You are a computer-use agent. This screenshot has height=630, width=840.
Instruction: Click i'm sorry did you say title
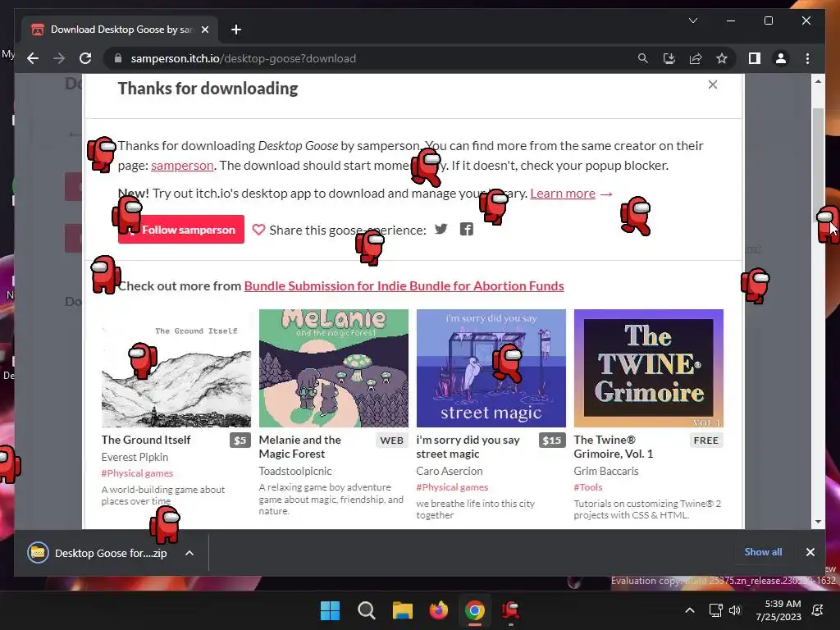tap(468, 447)
